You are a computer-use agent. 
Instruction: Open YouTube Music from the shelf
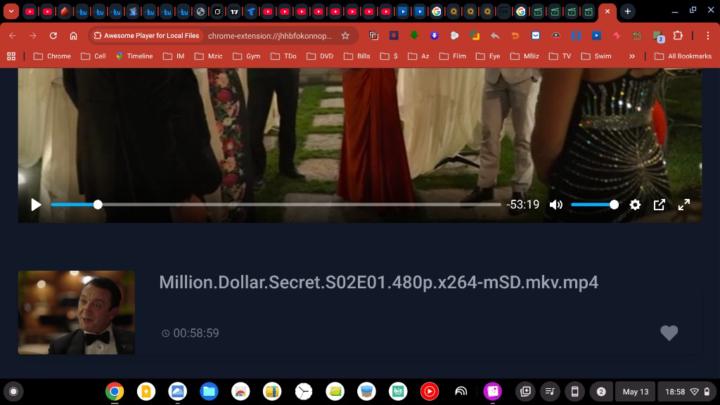pos(429,392)
